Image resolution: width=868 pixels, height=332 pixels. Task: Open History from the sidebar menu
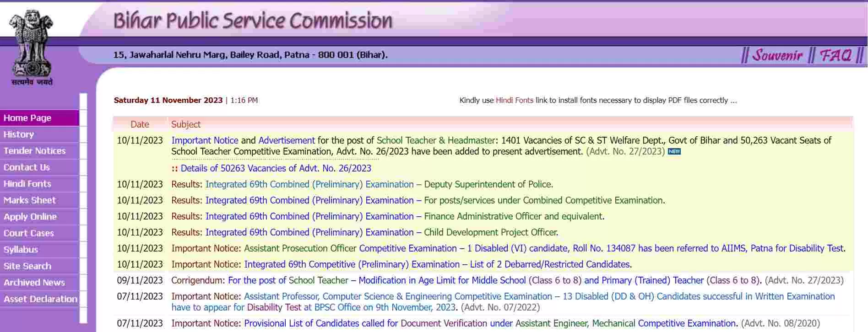(39, 134)
